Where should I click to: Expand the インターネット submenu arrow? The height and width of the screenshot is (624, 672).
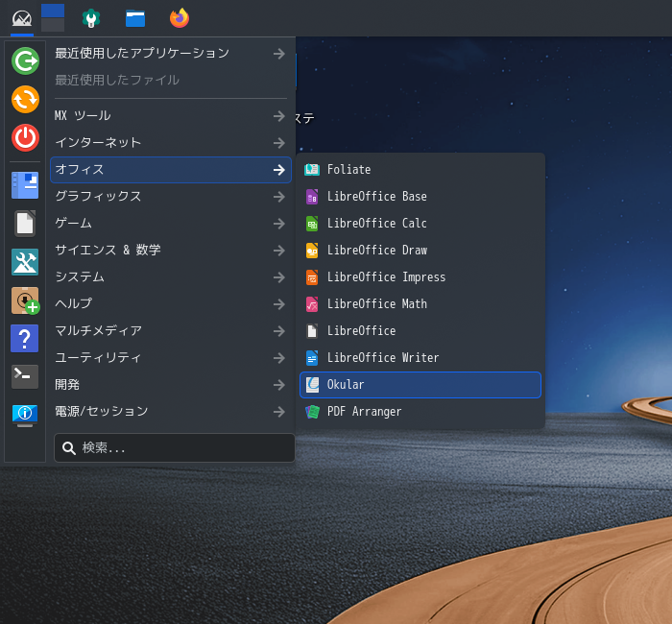click(x=279, y=143)
